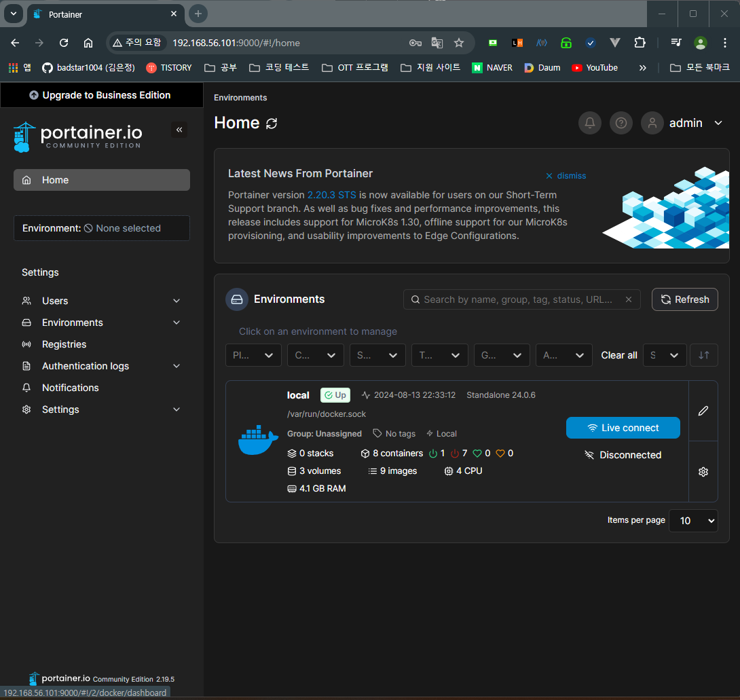Screen dimensions: 740x700
Task: Open admin account dropdown arrow
Action: pyautogui.click(x=718, y=123)
